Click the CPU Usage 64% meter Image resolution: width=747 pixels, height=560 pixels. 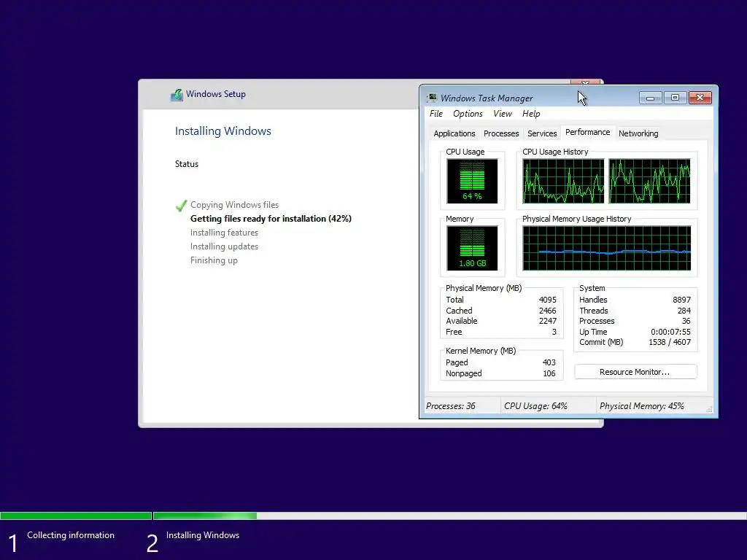(x=472, y=181)
